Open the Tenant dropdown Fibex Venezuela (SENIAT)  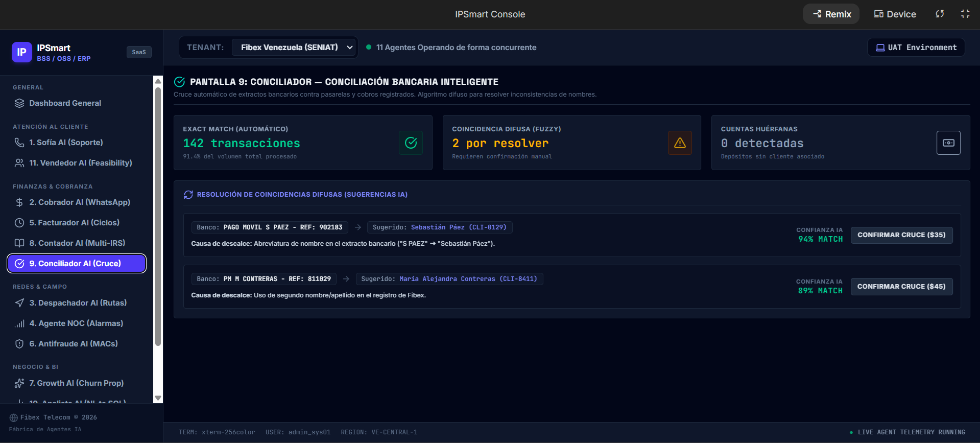click(x=294, y=48)
